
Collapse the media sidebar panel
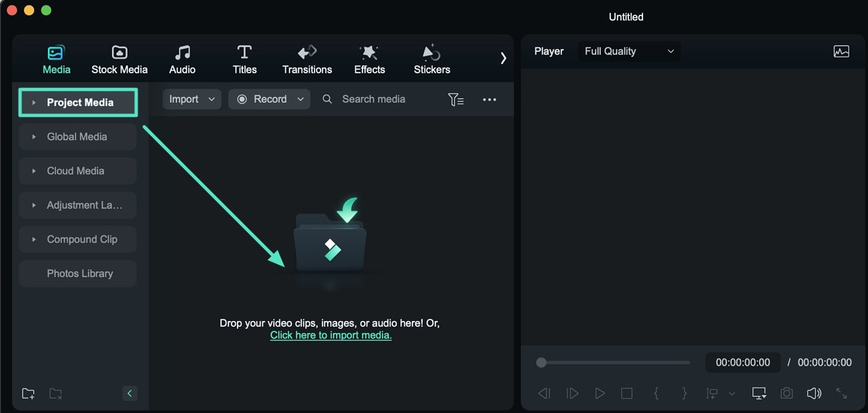coord(130,394)
